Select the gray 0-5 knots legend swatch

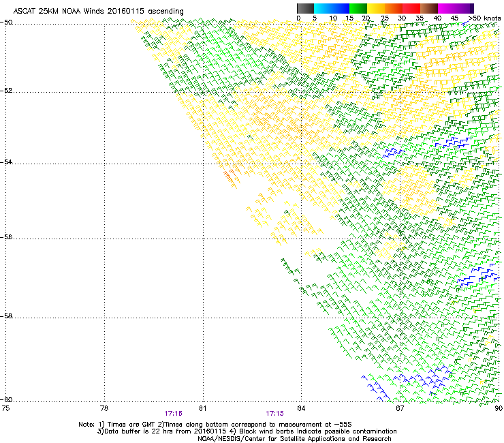pos(305,8)
